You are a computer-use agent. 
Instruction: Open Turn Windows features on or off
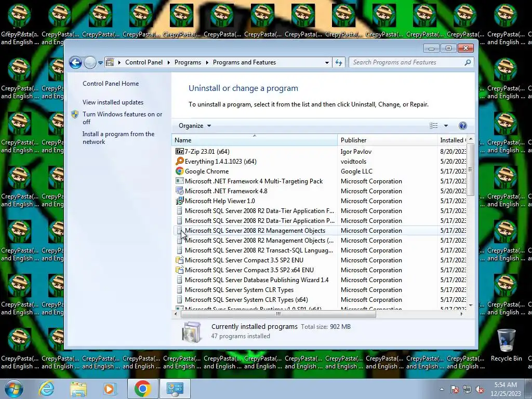click(x=123, y=118)
